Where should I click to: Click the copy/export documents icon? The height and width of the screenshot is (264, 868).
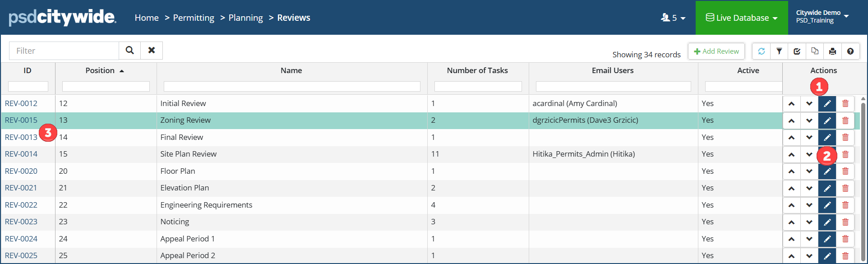click(x=815, y=51)
